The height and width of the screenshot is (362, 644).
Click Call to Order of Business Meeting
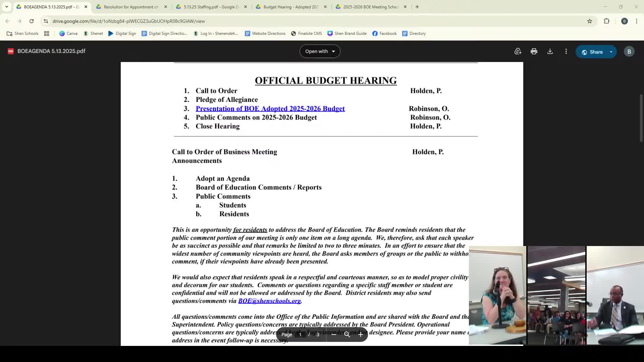coord(224,152)
